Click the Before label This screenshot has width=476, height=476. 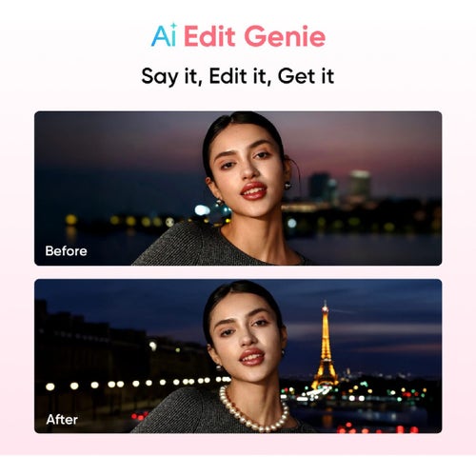tap(66, 251)
